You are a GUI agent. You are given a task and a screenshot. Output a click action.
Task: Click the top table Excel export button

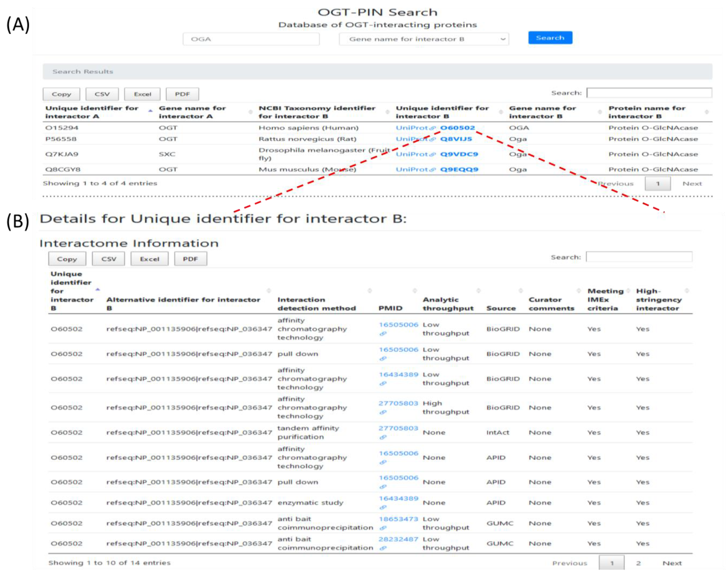coord(142,94)
